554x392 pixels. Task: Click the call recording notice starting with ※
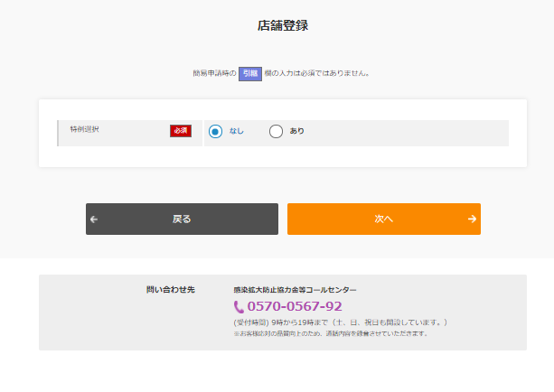point(331,333)
